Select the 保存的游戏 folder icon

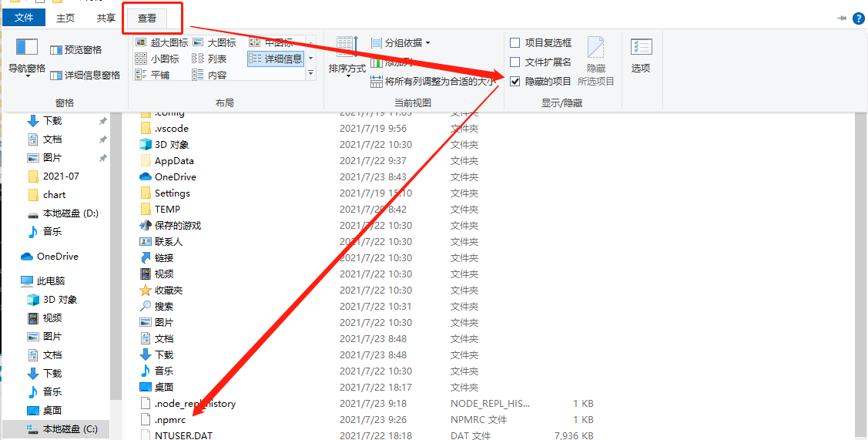146,226
